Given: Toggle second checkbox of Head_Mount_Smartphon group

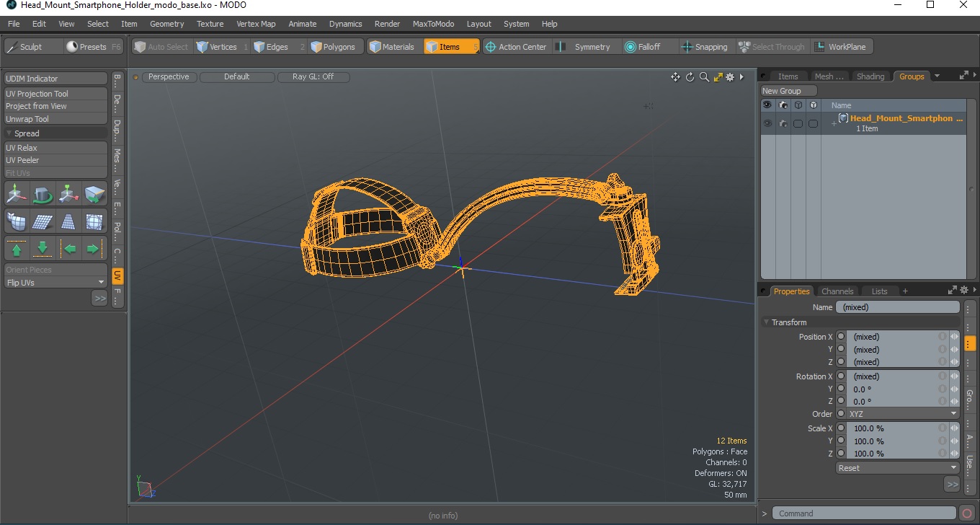Looking at the screenshot, I should tap(813, 124).
